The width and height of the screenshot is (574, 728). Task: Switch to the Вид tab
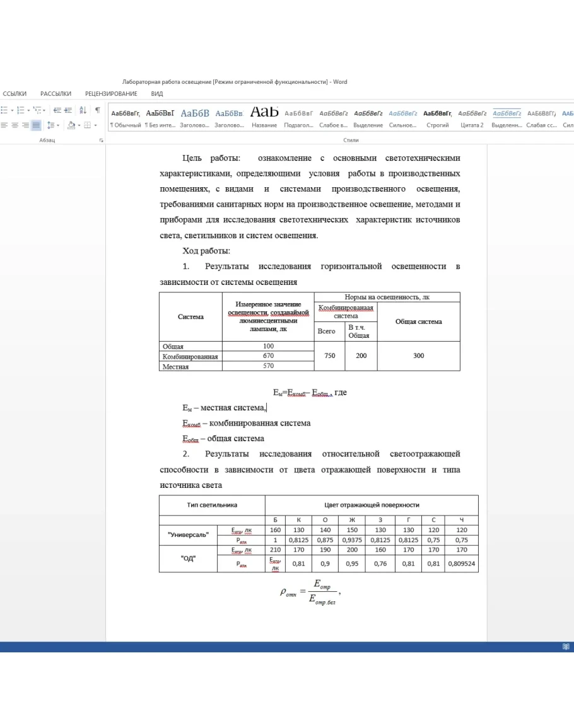click(x=157, y=94)
